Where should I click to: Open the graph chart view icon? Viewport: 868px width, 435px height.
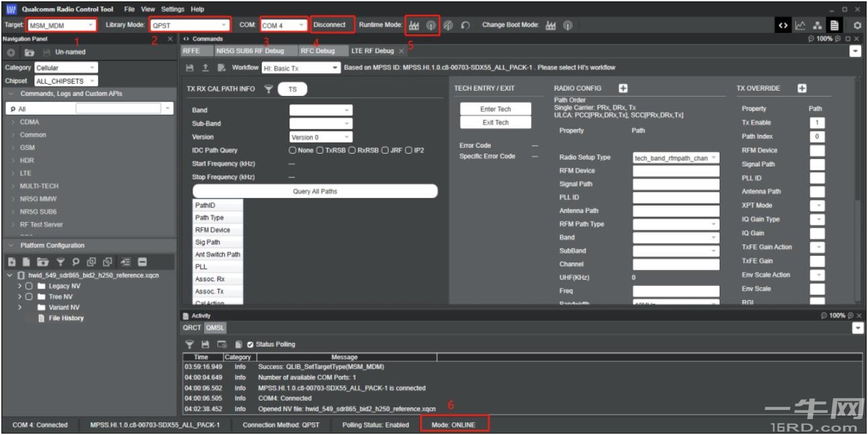tap(800, 26)
